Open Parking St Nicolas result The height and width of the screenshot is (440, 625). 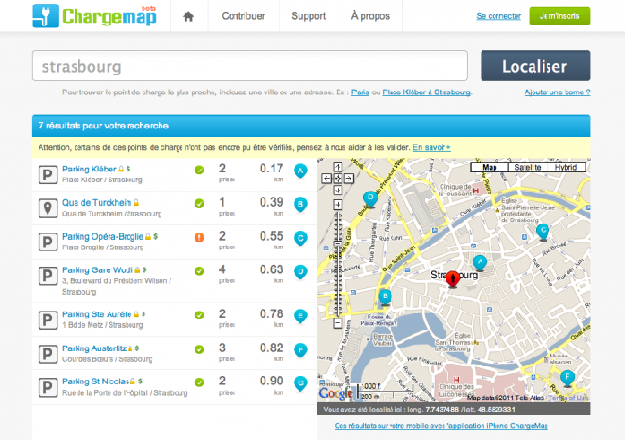[95, 381]
